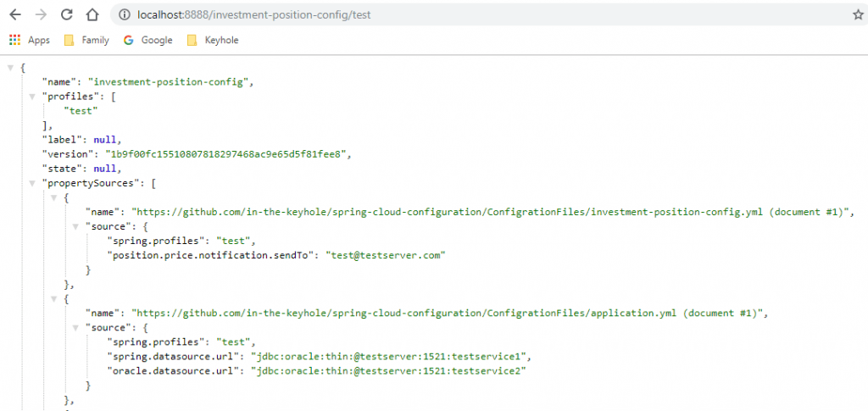Open the Apps grid shortcut

click(x=14, y=40)
